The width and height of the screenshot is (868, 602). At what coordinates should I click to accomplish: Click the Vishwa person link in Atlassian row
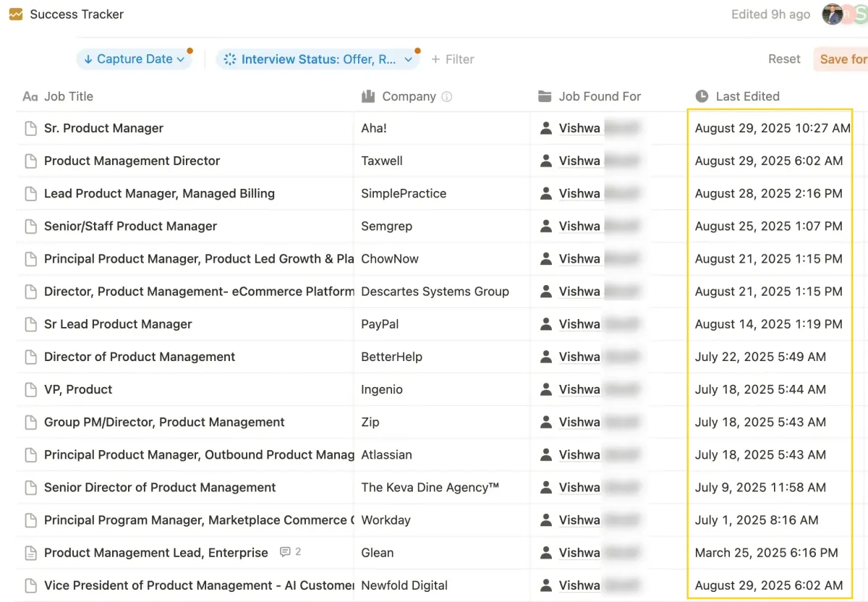(579, 455)
